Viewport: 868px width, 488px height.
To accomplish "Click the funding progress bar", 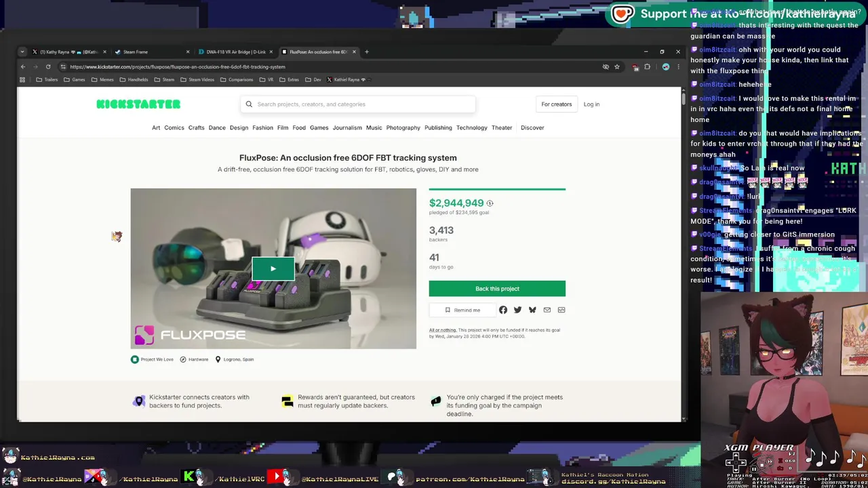I will (497, 189).
